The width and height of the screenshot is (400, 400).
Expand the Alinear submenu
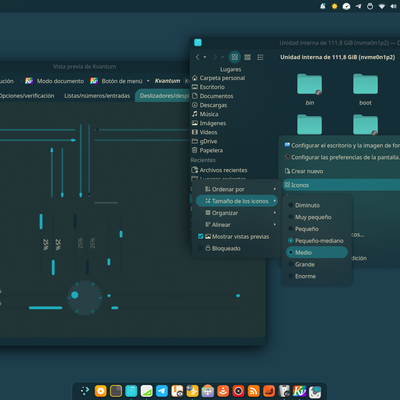coord(237,225)
